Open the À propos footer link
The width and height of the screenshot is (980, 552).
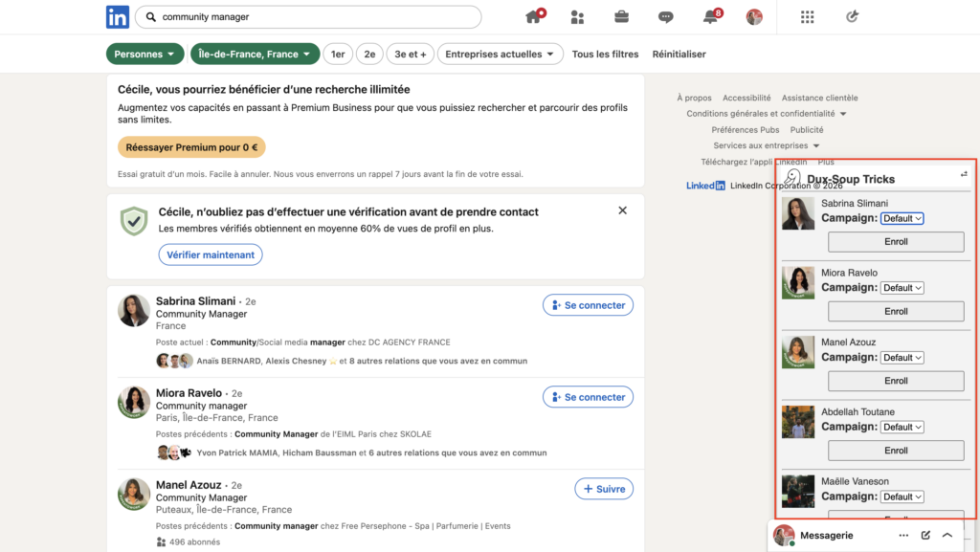[x=695, y=98]
